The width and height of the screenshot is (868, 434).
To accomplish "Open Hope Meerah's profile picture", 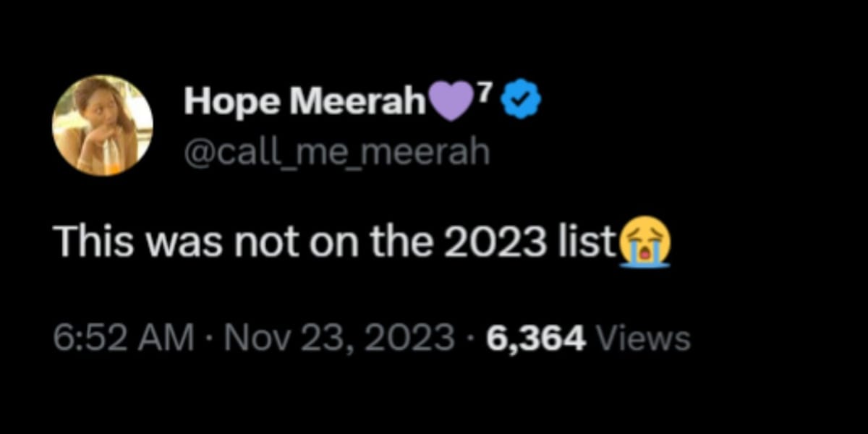I will coord(102,125).
